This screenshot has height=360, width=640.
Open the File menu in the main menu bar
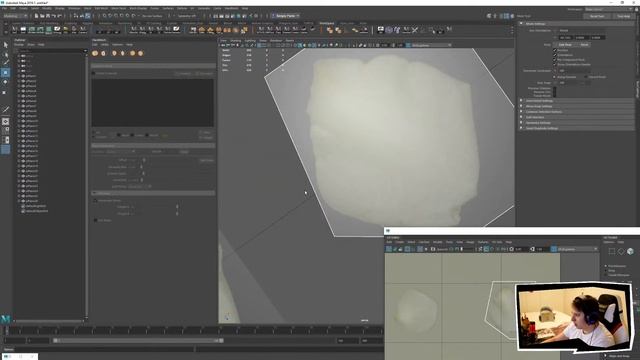point(4,8)
